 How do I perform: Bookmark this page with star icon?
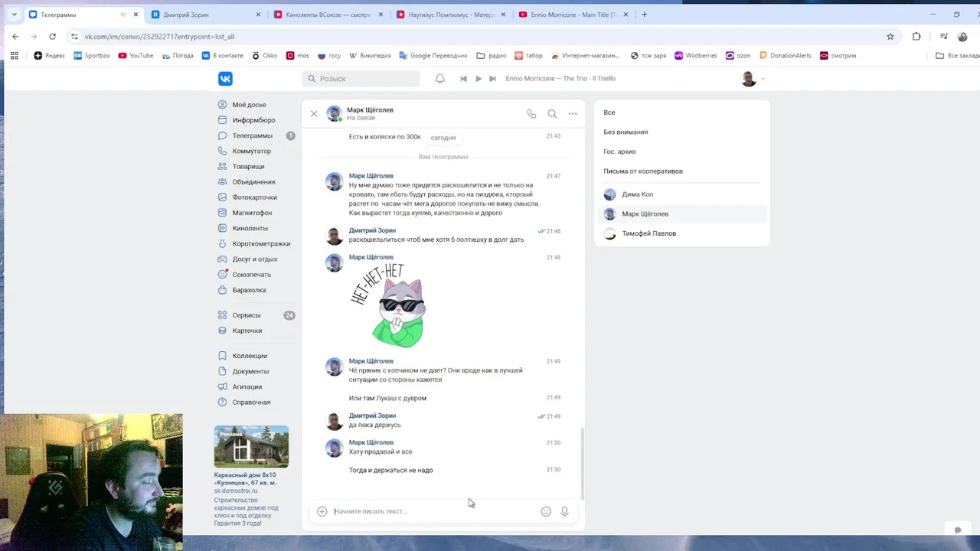890,36
